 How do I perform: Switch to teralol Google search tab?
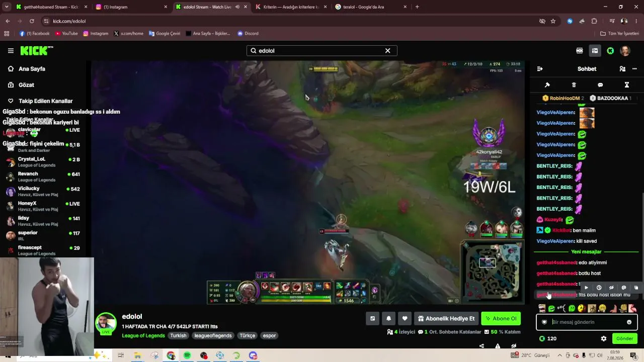[x=371, y=7]
